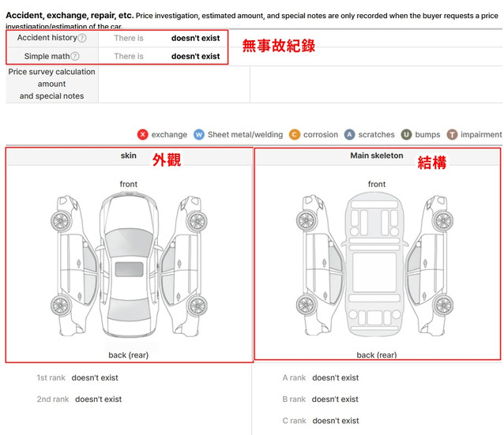This screenshot has width=504, height=435.
Task: Click the 'Main skeleton' panel header
Action: coord(377,156)
